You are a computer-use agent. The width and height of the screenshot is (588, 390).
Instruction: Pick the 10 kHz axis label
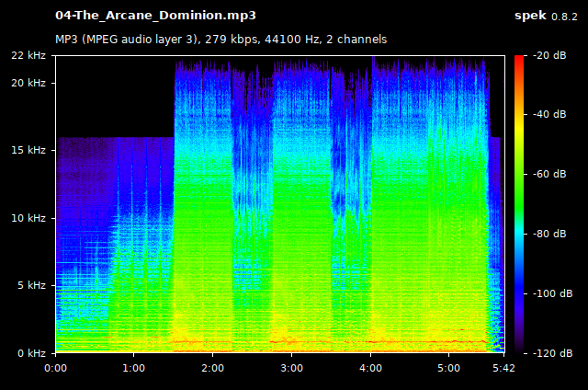click(x=30, y=218)
